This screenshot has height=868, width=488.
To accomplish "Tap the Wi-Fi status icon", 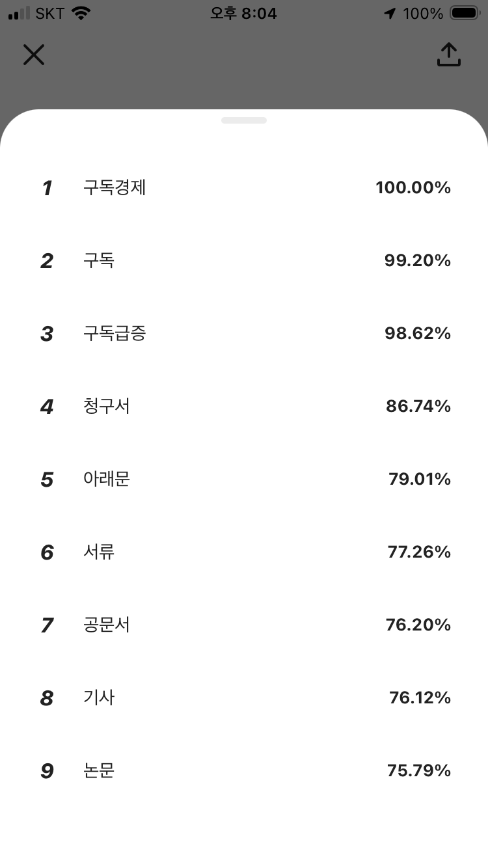I will pyautogui.click(x=81, y=13).
